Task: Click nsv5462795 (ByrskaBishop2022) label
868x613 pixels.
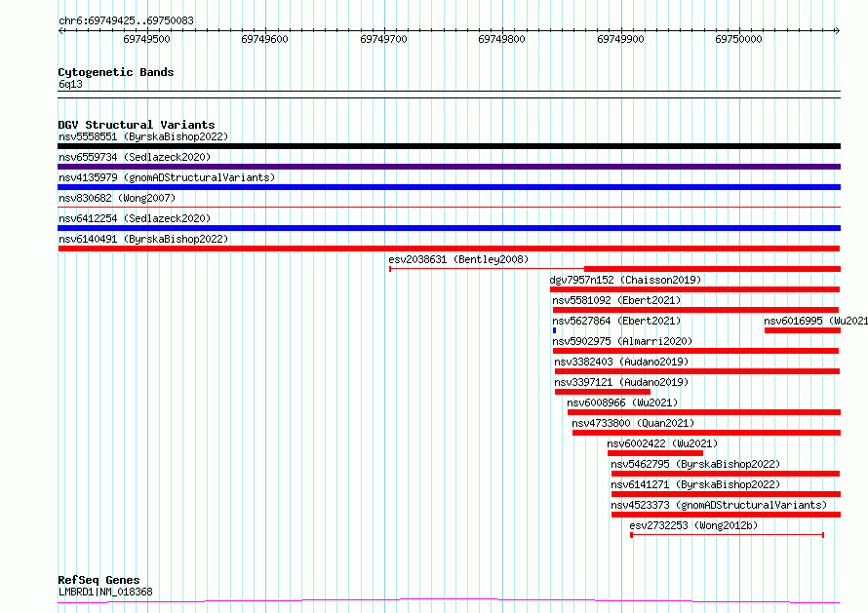Action: click(695, 464)
